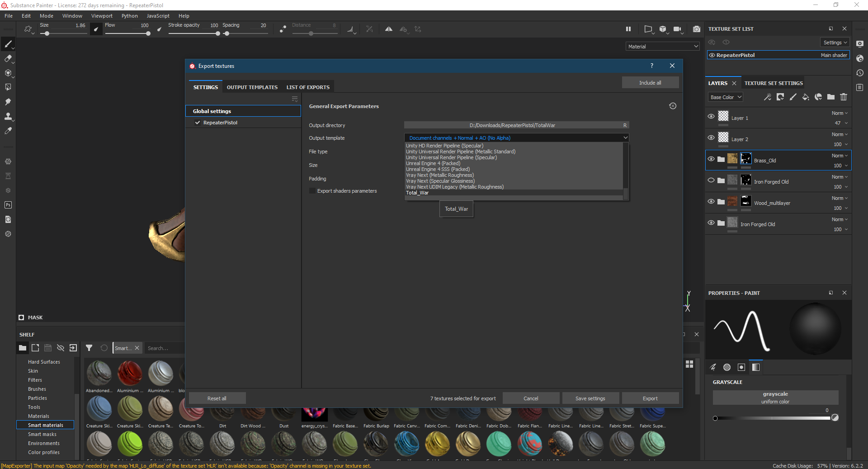Toggle the MASK square indicator icon

tap(21, 317)
